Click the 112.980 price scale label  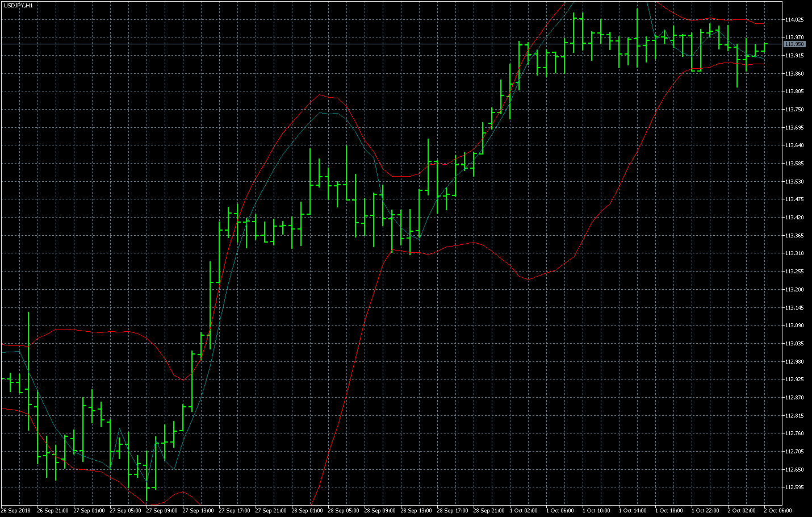[794, 362]
